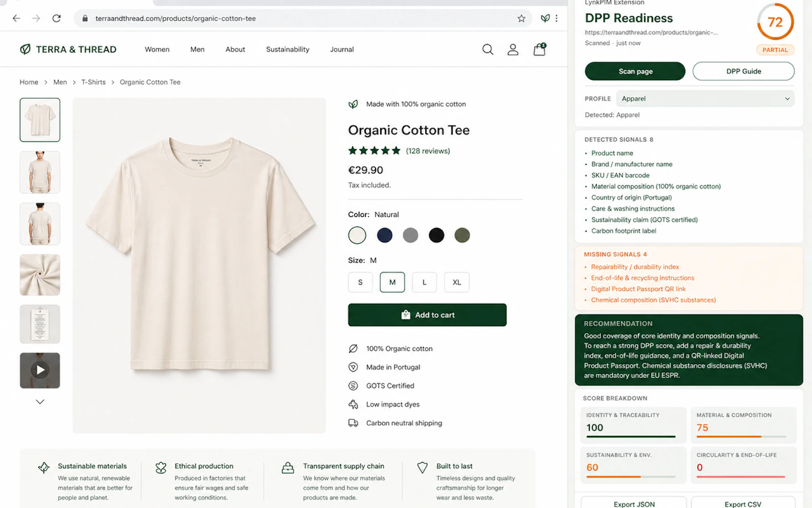Click the browser address bar URL

click(x=176, y=18)
